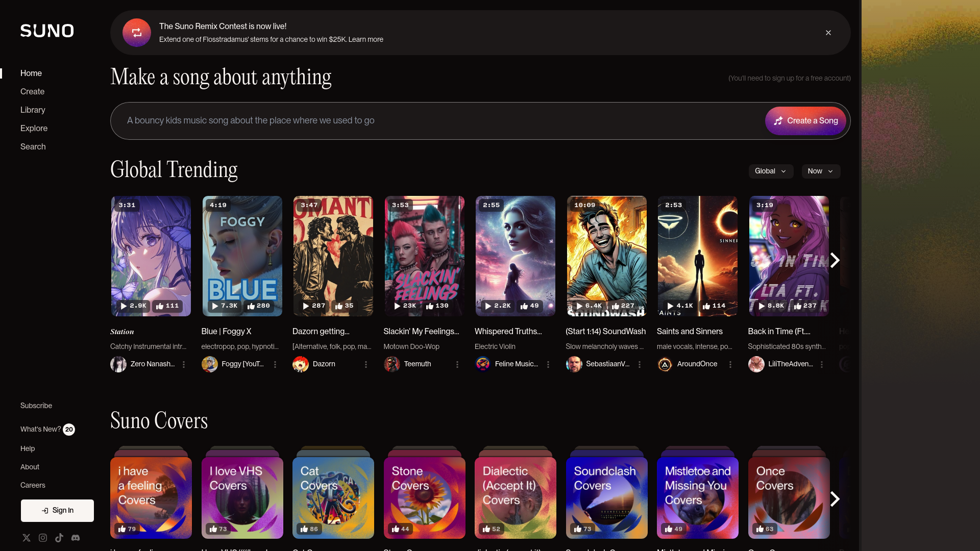
Task: Open Dialectic (Accept It) Covers card
Action: (516, 497)
